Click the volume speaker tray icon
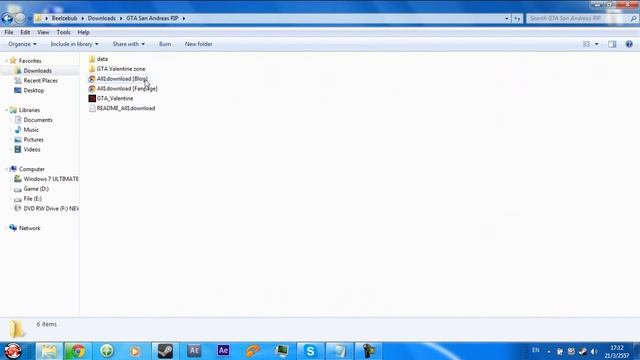The image size is (640, 360). (594, 351)
